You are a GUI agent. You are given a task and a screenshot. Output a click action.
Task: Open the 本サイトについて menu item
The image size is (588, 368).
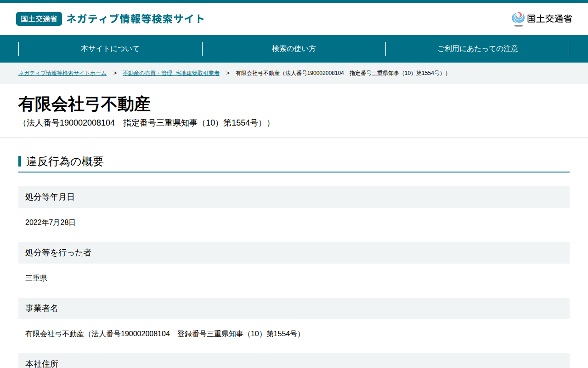click(110, 49)
